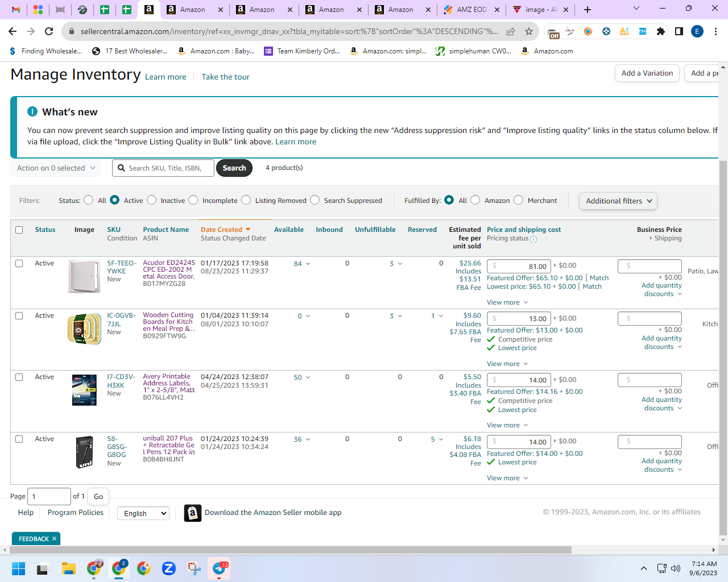Click the 'Add a Variation' button

647,73
